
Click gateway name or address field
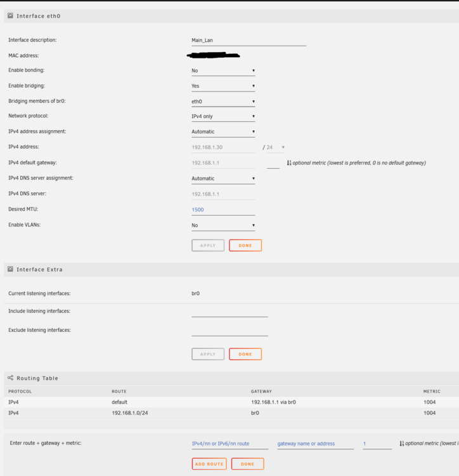[316, 444]
